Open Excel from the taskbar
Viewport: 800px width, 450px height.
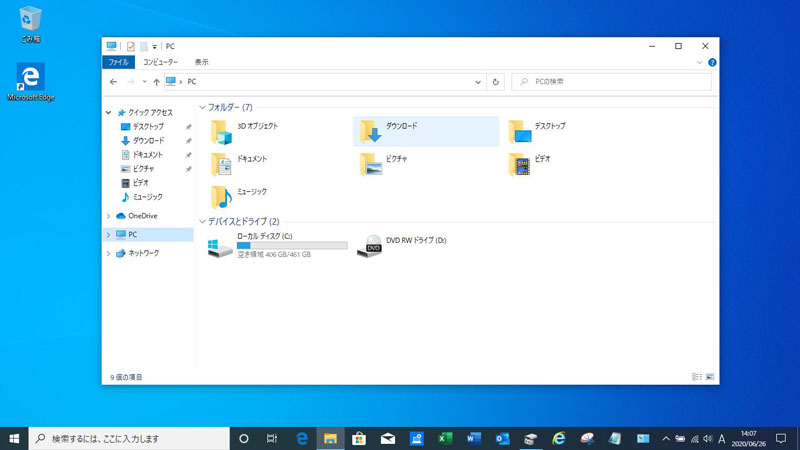(445, 438)
